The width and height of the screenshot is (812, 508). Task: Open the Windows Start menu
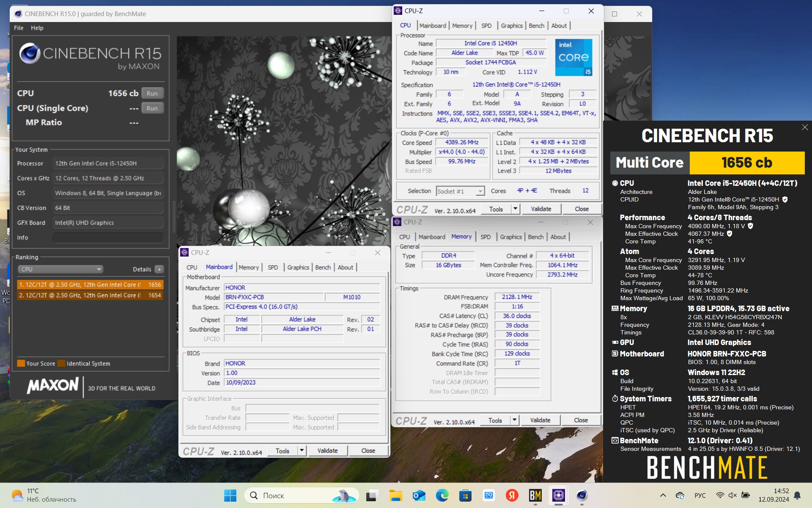point(230,495)
